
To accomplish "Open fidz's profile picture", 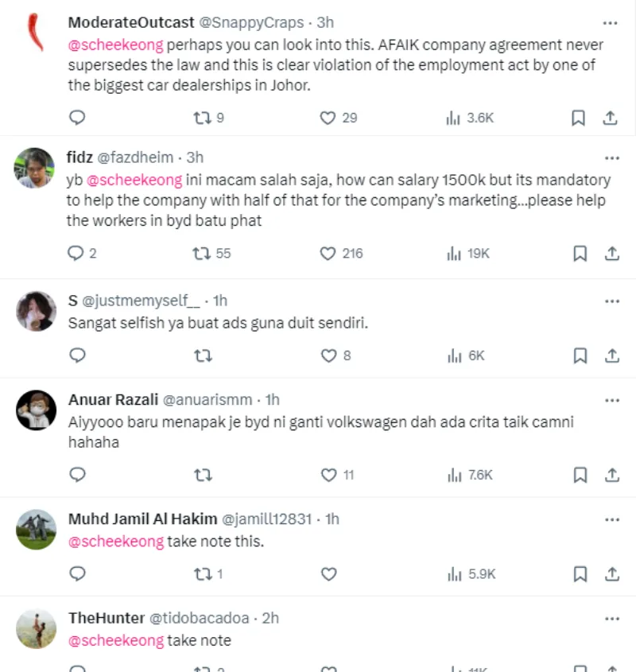I will click(36, 168).
